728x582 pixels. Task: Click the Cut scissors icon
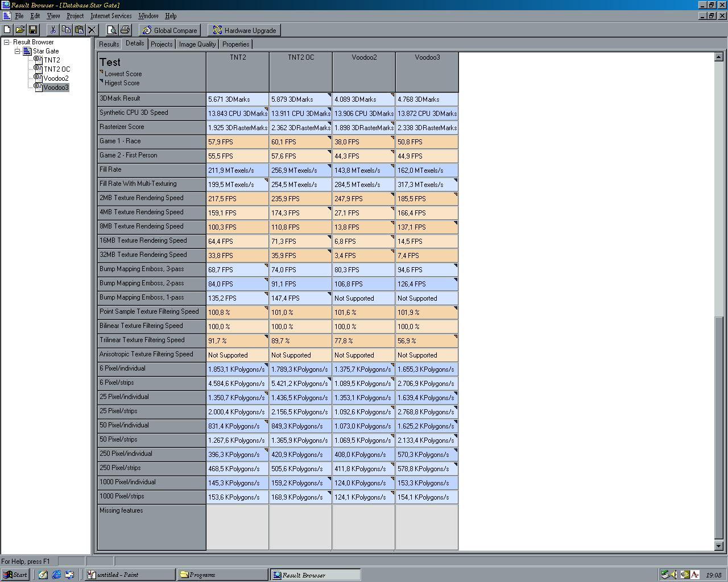click(53, 30)
